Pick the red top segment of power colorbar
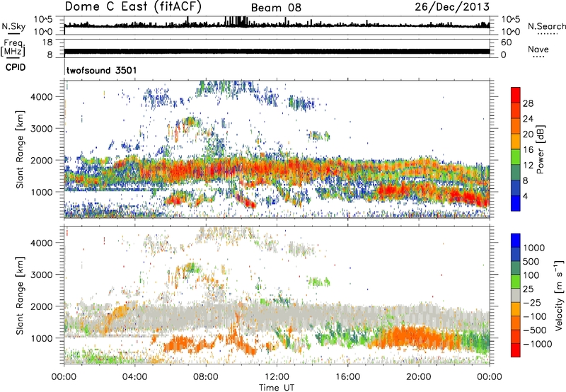566x392 pixels. (x=516, y=96)
